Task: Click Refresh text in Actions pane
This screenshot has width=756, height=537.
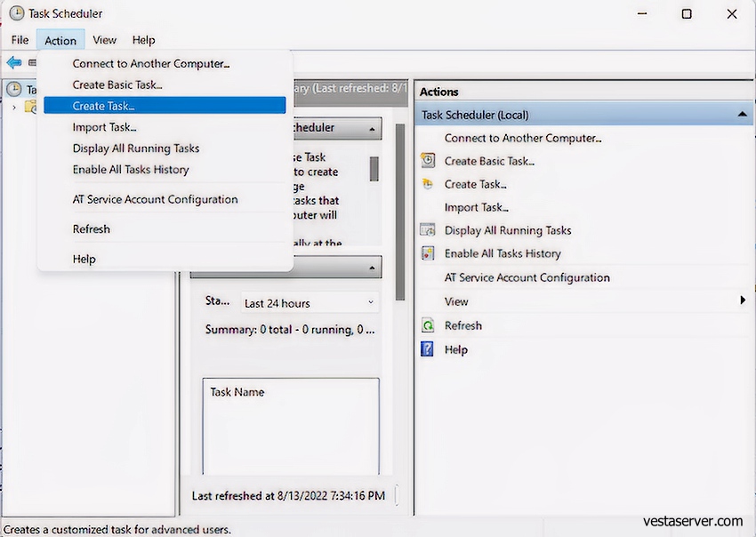Action: [462, 326]
